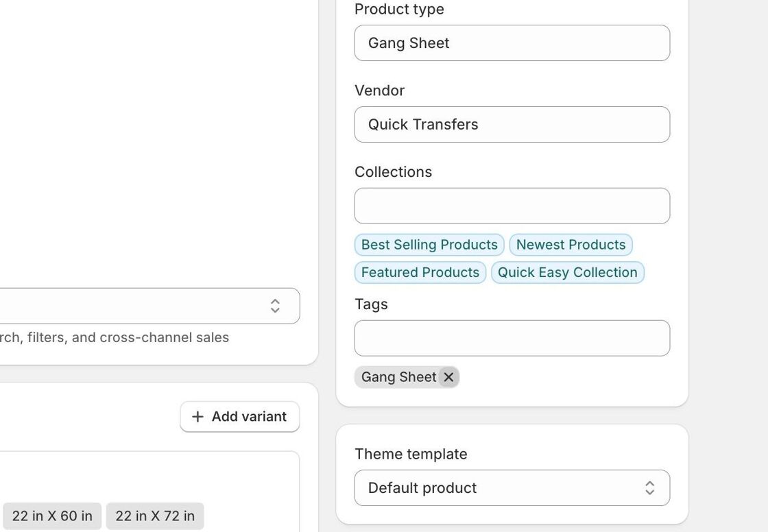The width and height of the screenshot is (768, 532).
Task: Open the Featured Products collection chip
Action: point(420,272)
